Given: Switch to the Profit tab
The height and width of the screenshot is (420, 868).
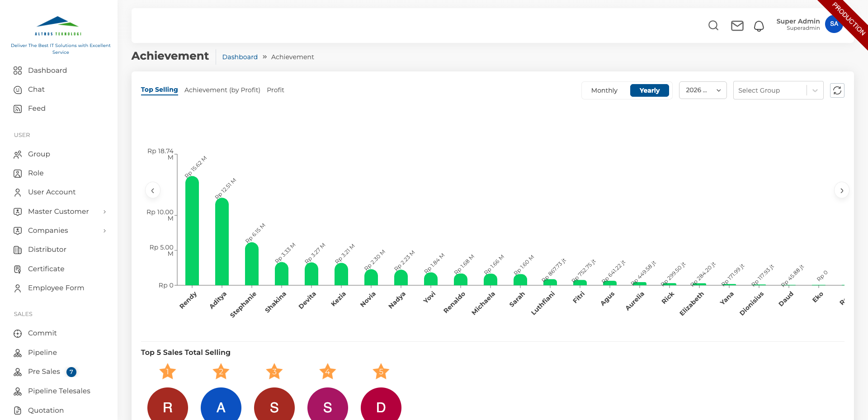Looking at the screenshot, I should (x=275, y=90).
